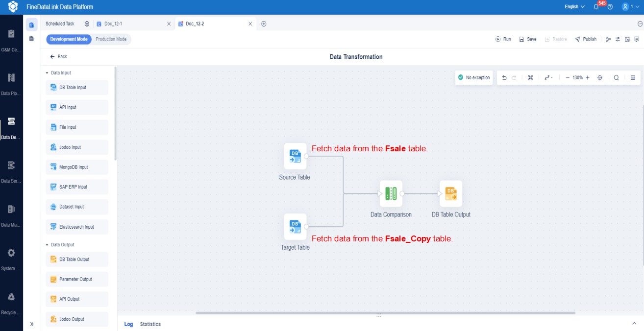
Task: Open the English language dropdown
Action: tap(575, 7)
